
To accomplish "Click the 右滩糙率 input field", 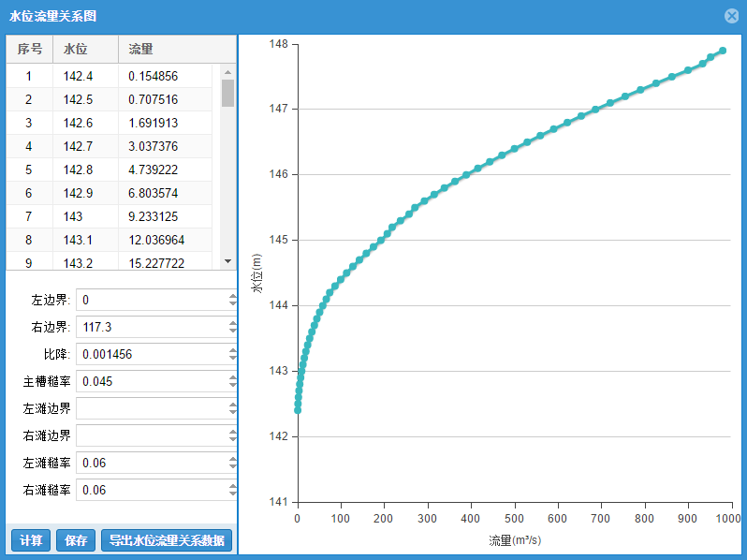I will (152, 490).
